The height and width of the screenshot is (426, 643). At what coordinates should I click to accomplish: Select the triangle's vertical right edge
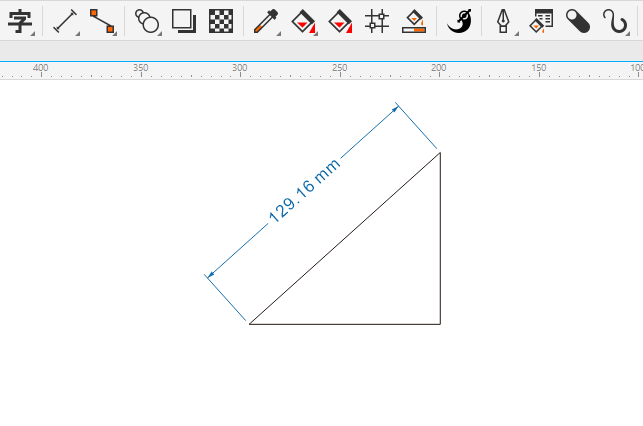tap(440, 238)
